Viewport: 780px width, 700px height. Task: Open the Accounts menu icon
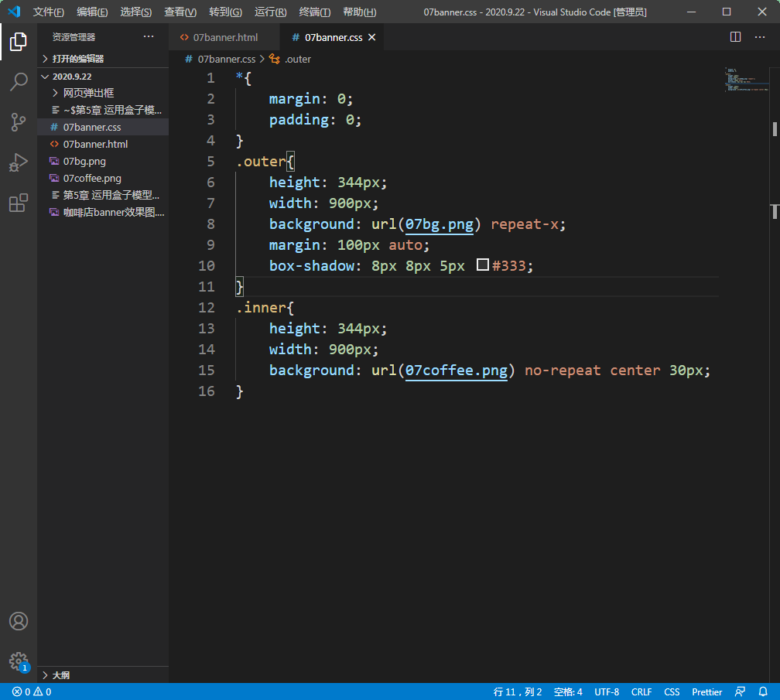coord(19,621)
